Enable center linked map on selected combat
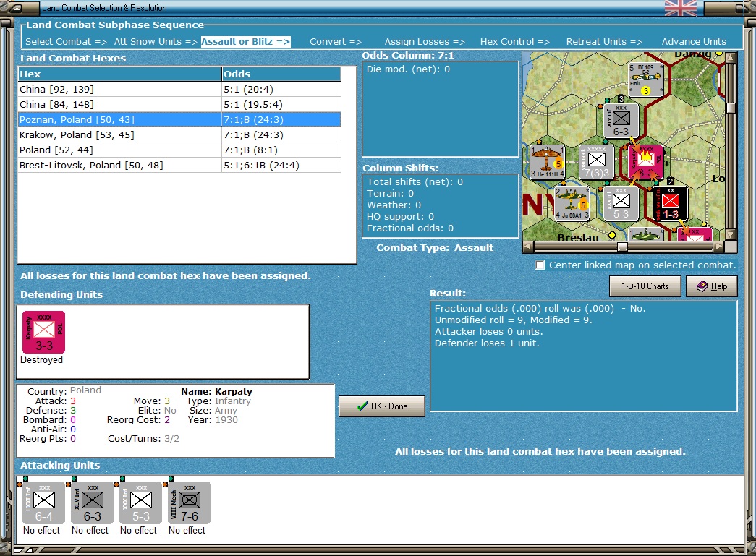756x556 pixels. [x=540, y=265]
